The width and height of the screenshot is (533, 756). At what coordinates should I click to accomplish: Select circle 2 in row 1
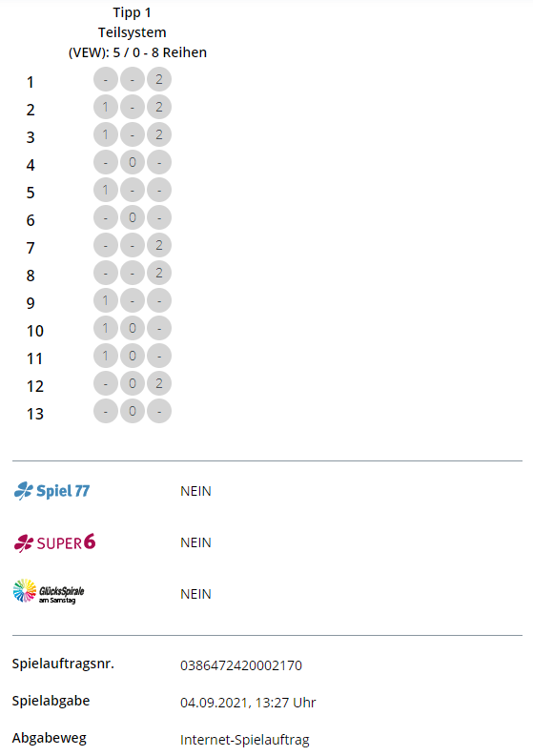(159, 79)
